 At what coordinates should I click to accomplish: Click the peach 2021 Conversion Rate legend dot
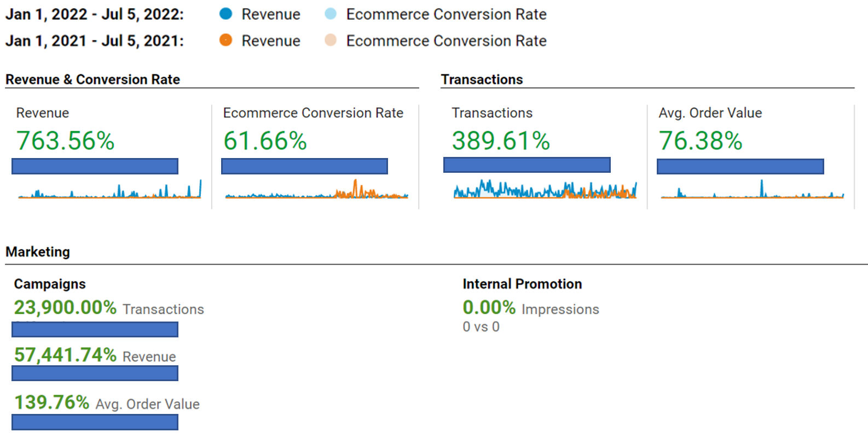click(x=331, y=40)
